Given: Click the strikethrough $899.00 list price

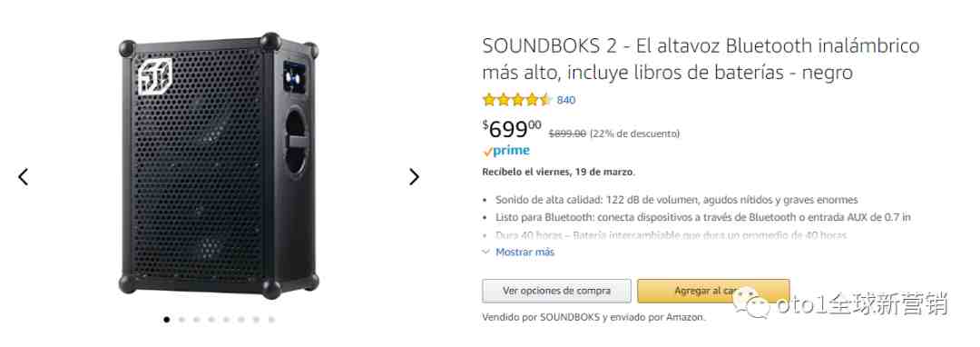Looking at the screenshot, I should click(x=567, y=134).
